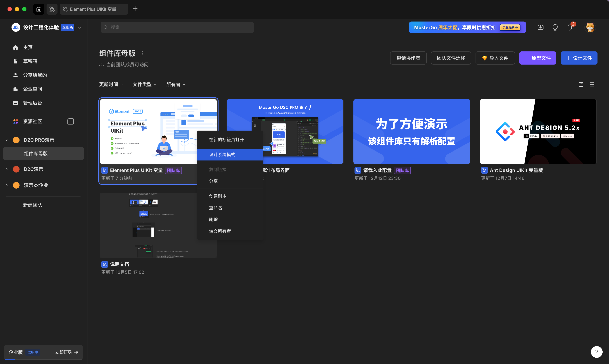609x364 pixels.
Task: Click the 草稿箱 file icon in the sidebar
Action: 16,61
